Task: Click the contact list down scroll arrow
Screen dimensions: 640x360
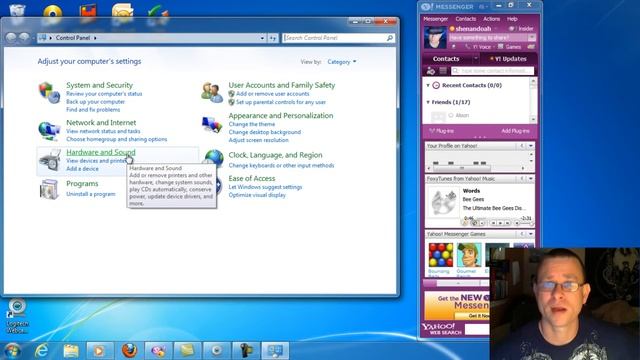Action: (533, 119)
